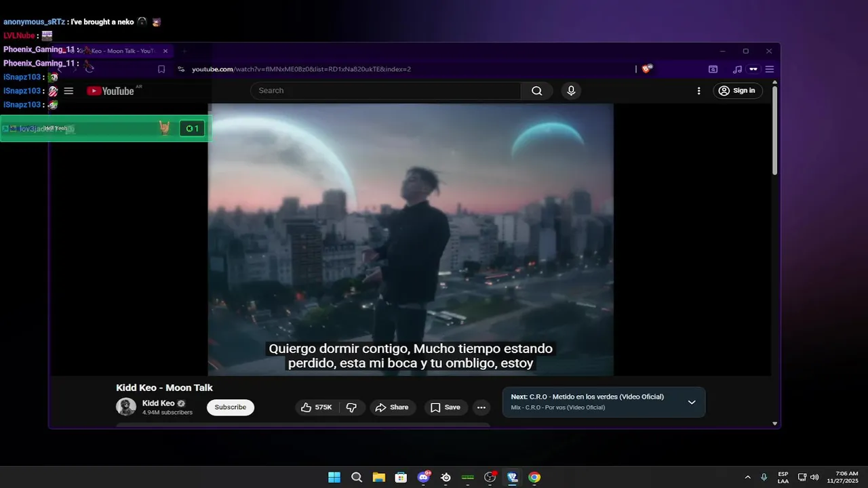This screenshot has width=868, height=488.
Task: Click the Kidd Keo - Moon Talk title
Action: [164, 388]
